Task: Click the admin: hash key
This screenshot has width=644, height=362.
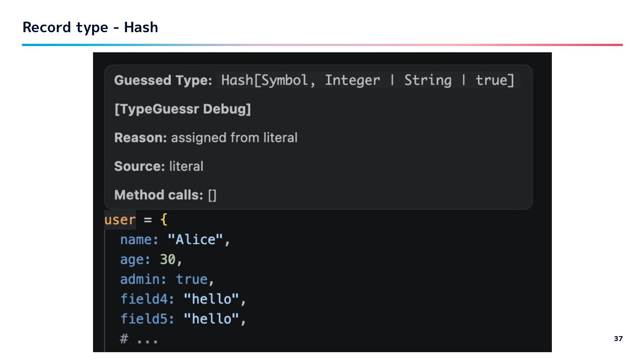Action: pyautogui.click(x=143, y=279)
